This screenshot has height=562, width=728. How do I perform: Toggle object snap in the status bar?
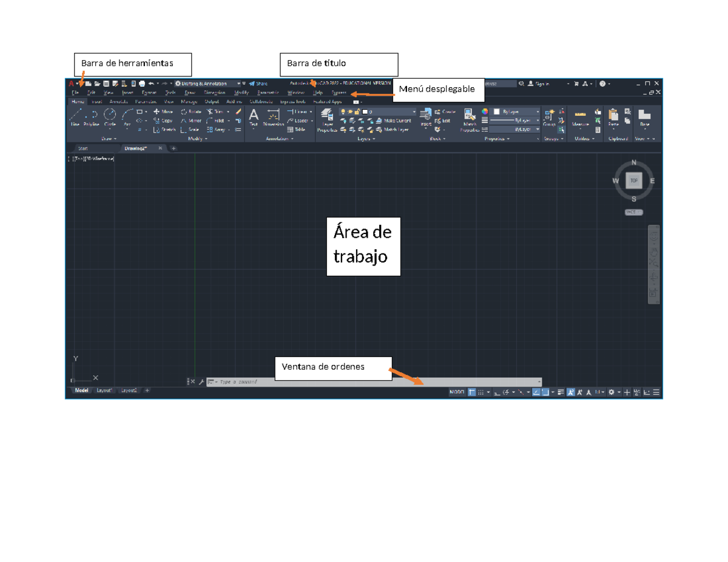click(544, 391)
